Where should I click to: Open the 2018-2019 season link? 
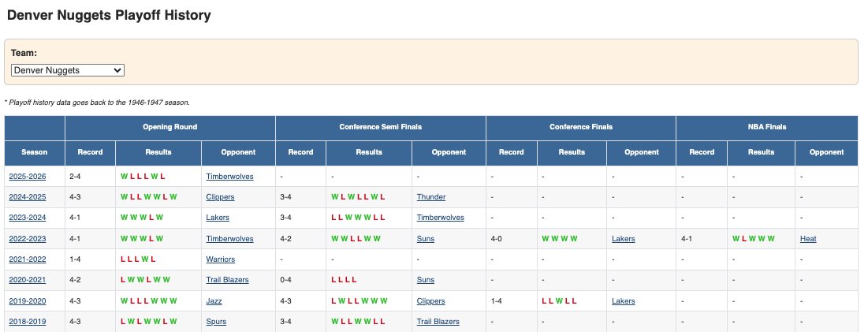pyautogui.click(x=27, y=322)
